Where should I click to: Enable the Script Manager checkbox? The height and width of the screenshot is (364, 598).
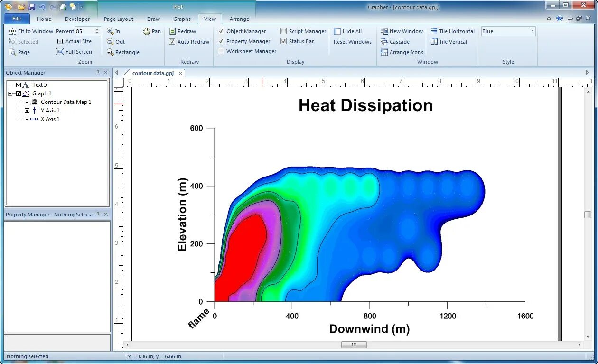tap(284, 31)
